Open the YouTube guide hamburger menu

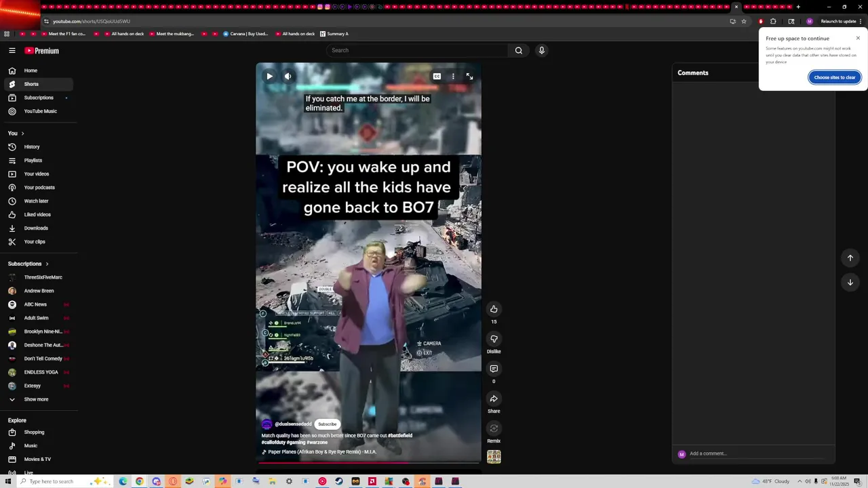pos(12,50)
